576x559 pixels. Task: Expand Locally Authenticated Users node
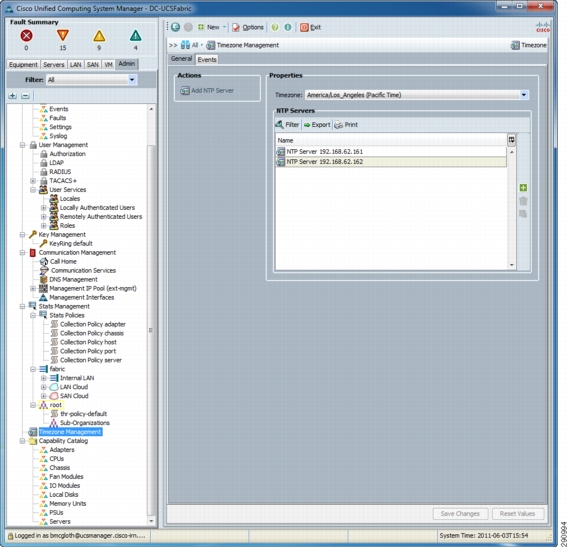[44, 208]
